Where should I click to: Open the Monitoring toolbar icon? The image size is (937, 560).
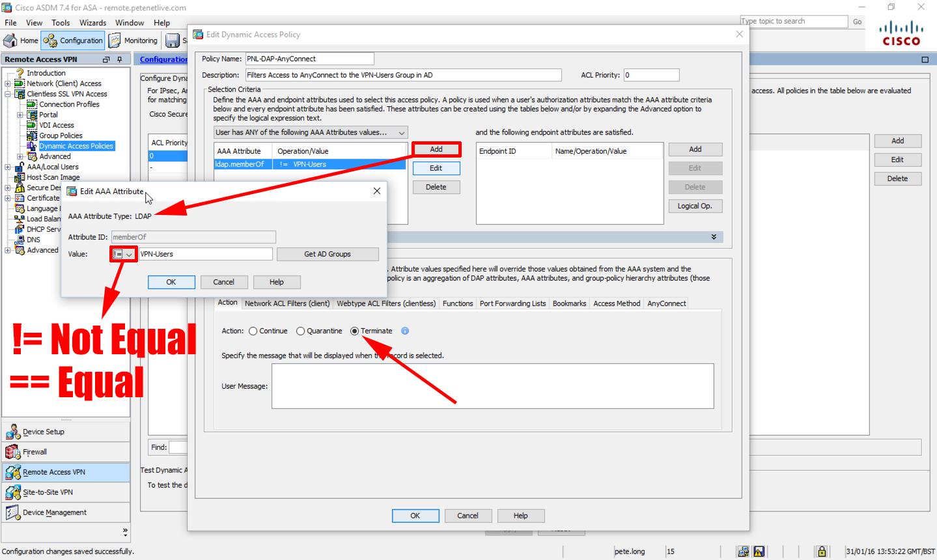pyautogui.click(x=115, y=40)
